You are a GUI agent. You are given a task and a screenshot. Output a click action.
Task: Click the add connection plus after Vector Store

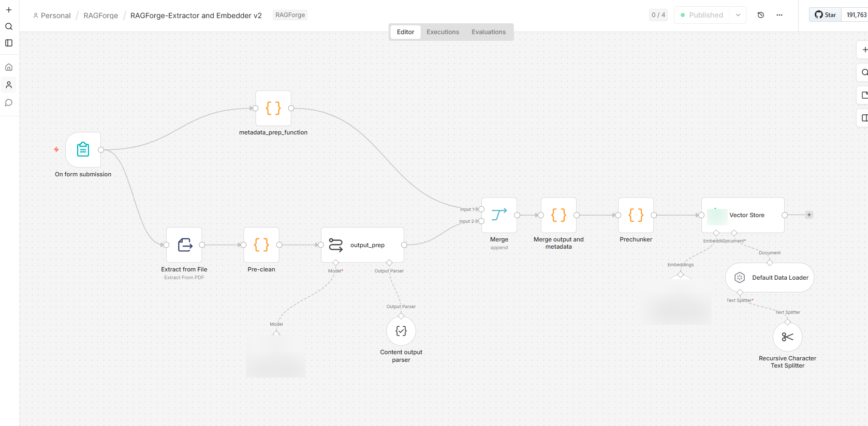point(809,215)
